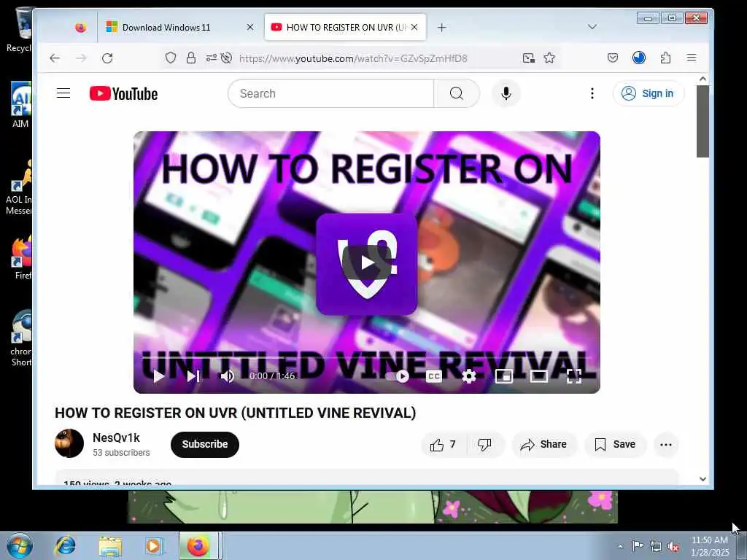
Task: Focus the YouTube Search input field
Action: [x=330, y=93]
